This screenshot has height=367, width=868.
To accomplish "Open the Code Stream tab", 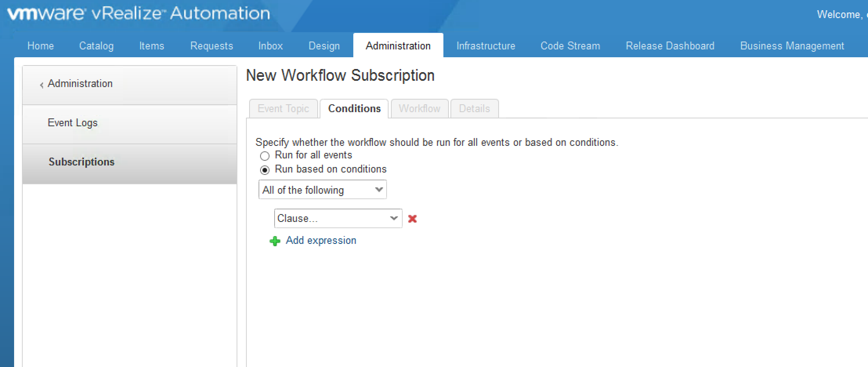I will click(570, 46).
